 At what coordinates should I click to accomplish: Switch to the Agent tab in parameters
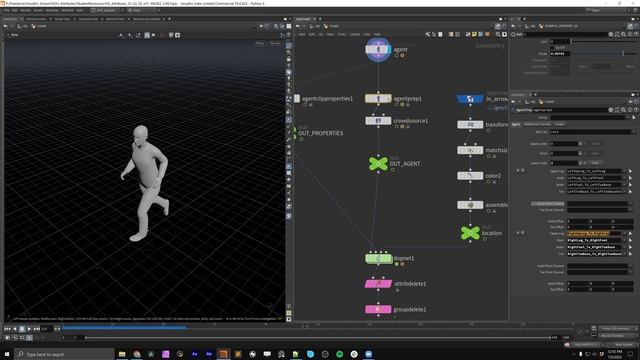tap(516, 124)
